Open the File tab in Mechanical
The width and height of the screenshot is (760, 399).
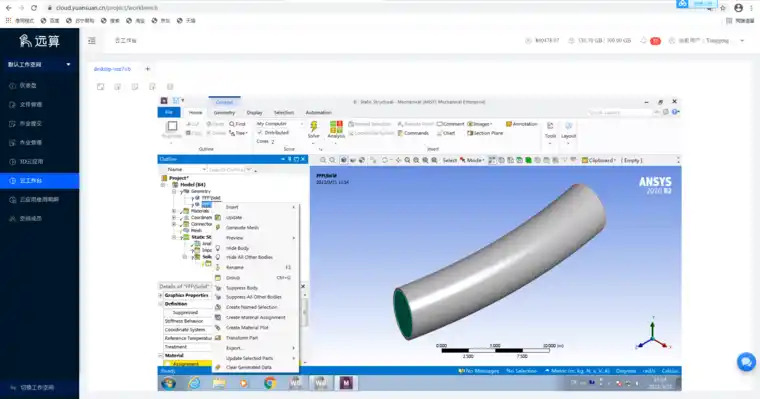click(x=169, y=112)
